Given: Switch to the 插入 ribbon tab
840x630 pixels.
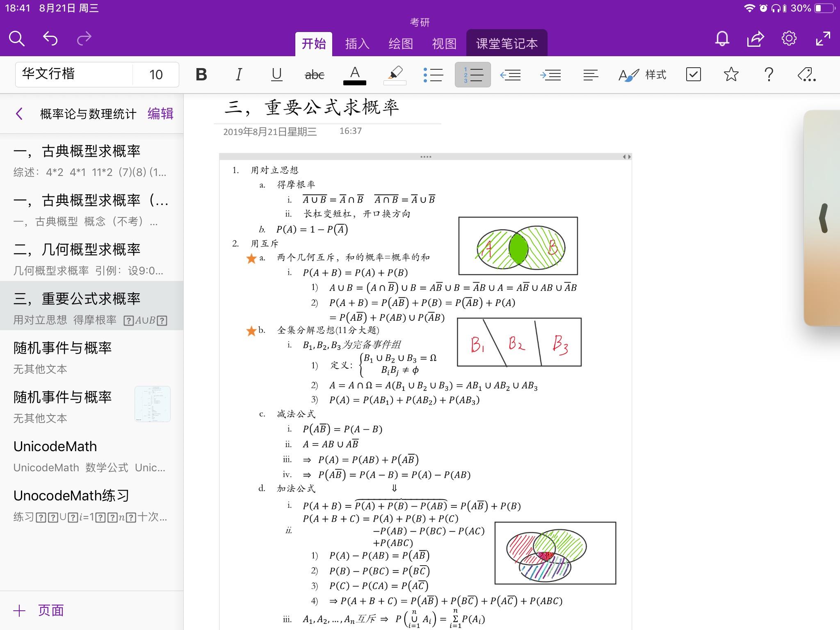Looking at the screenshot, I should [x=356, y=43].
